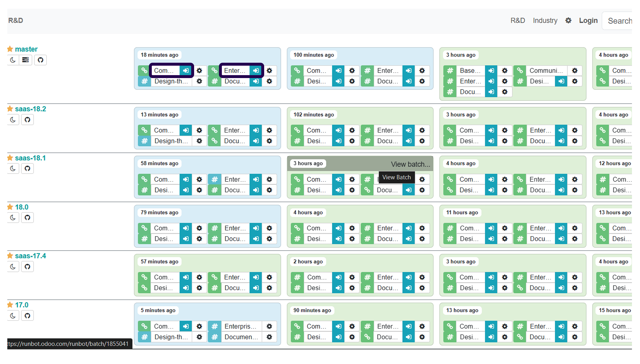Viewport: 640px width, 364px height.
Task: Click hash icon of Com... in saas-17.4 2 hours batch
Action: tap(297, 277)
